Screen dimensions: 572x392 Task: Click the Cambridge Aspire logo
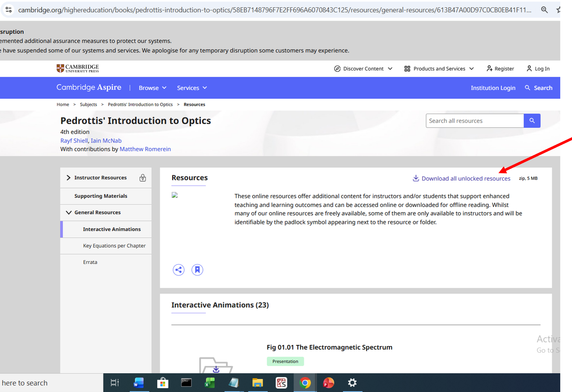point(89,87)
